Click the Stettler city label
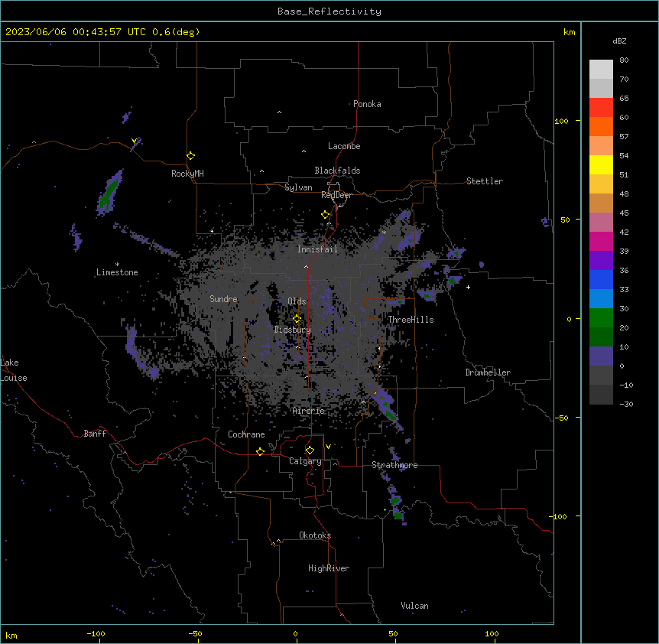Screen dimensions: 659x644 [x=485, y=181]
